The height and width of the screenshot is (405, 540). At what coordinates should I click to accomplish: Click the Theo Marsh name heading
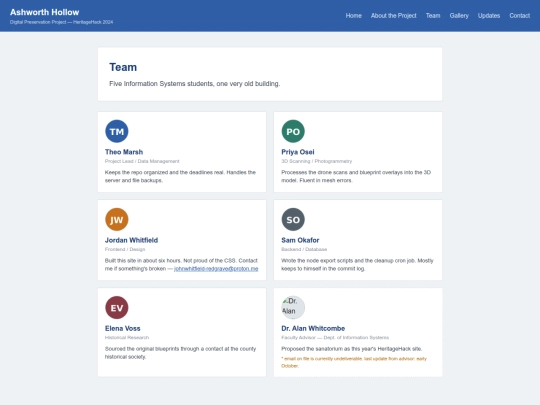click(x=124, y=152)
